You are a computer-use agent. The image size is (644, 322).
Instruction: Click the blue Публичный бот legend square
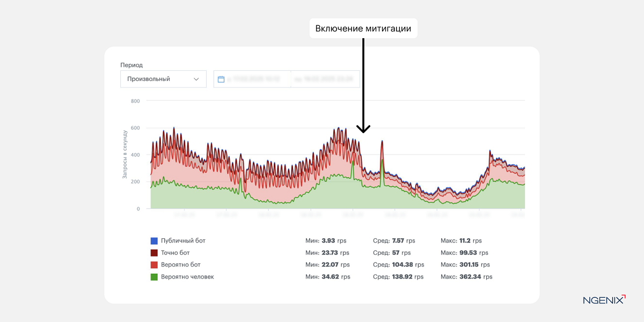(x=154, y=241)
